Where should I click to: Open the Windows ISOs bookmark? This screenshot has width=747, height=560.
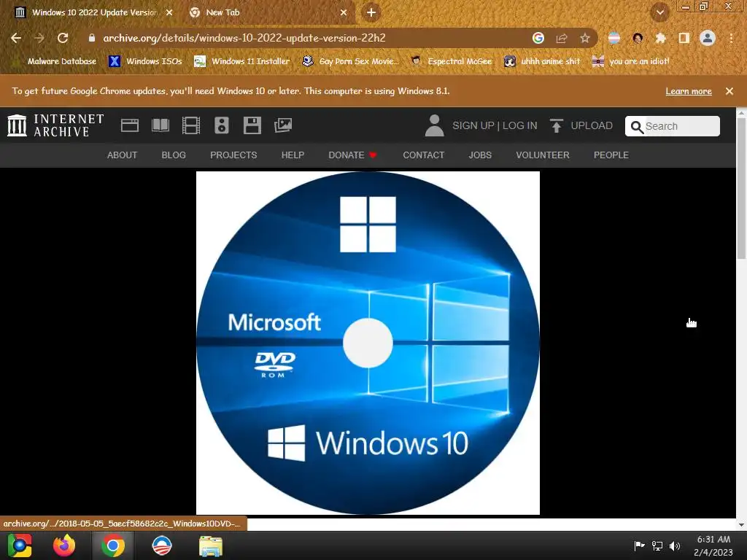tap(146, 61)
